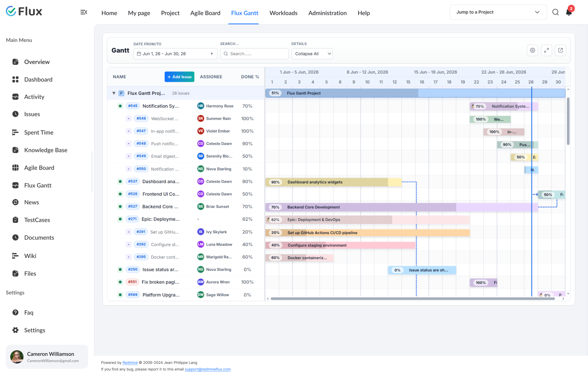Collapse the Flux Gantt Project tree row
Viewport: 588px width, 376px height.
(114, 93)
